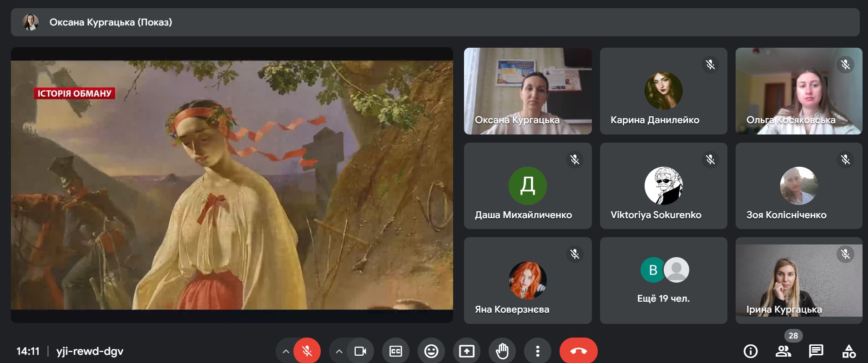Click name label Даша Михайличенко
This screenshot has width=868, height=363.
[523, 215]
